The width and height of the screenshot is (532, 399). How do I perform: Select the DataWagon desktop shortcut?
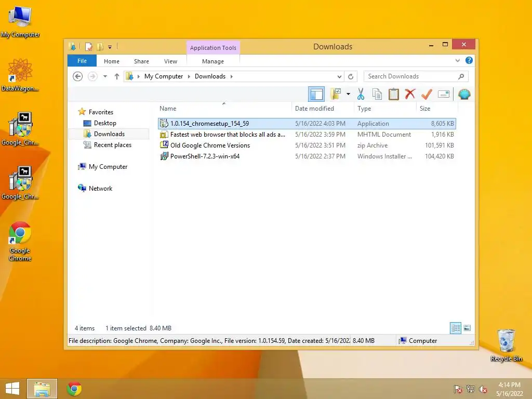point(20,75)
